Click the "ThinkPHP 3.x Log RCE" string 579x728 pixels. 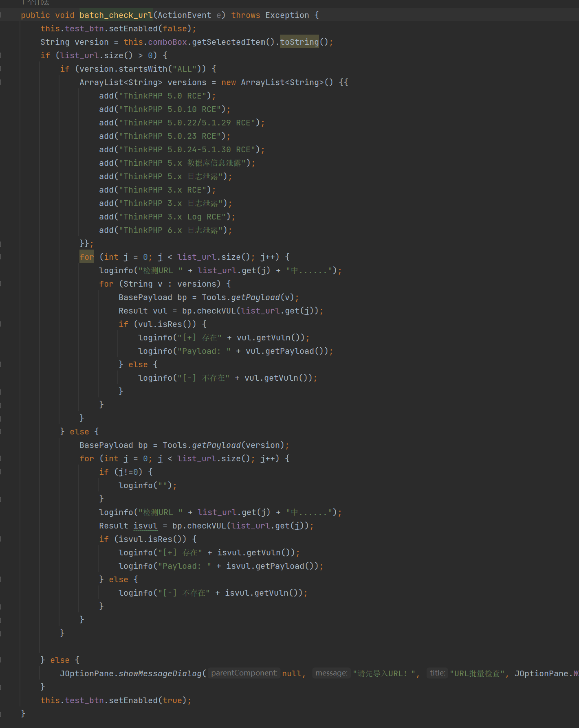click(x=172, y=217)
